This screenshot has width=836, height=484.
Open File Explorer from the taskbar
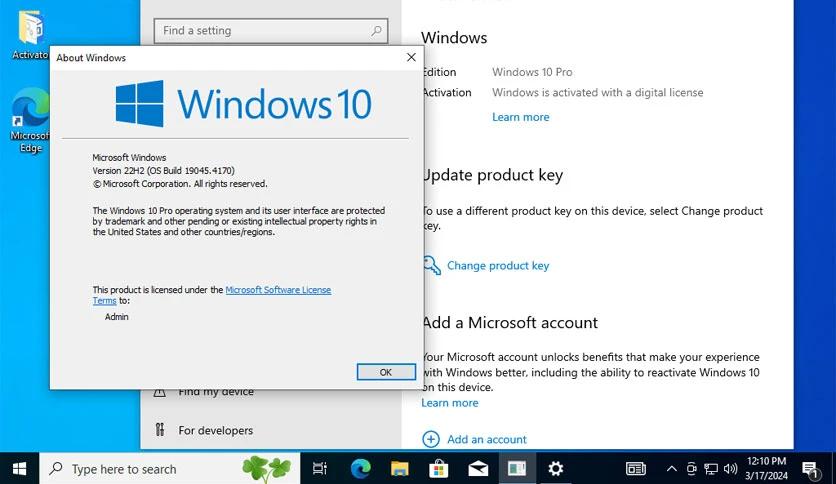pyautogui.click(x=399, y=468)
